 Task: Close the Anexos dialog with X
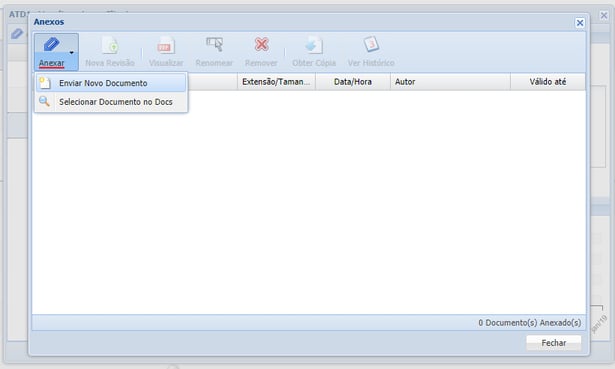point(580,23)
